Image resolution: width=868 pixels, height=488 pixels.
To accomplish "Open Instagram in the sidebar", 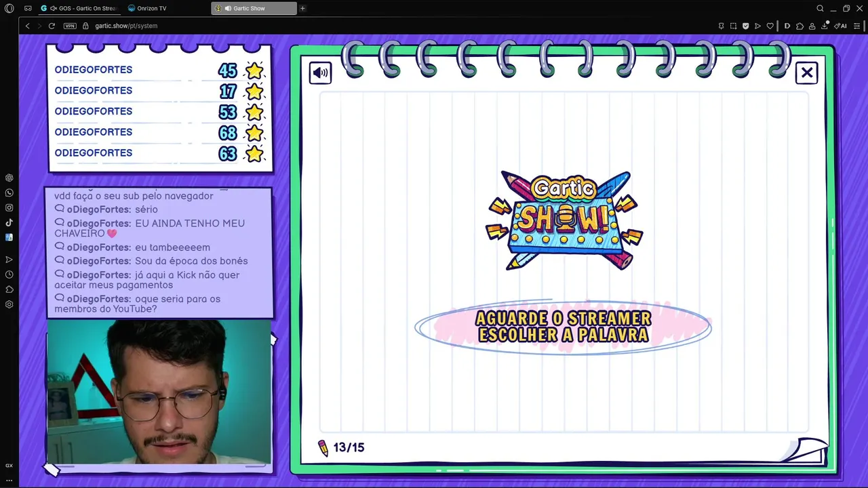I will (x=9, y=208).
